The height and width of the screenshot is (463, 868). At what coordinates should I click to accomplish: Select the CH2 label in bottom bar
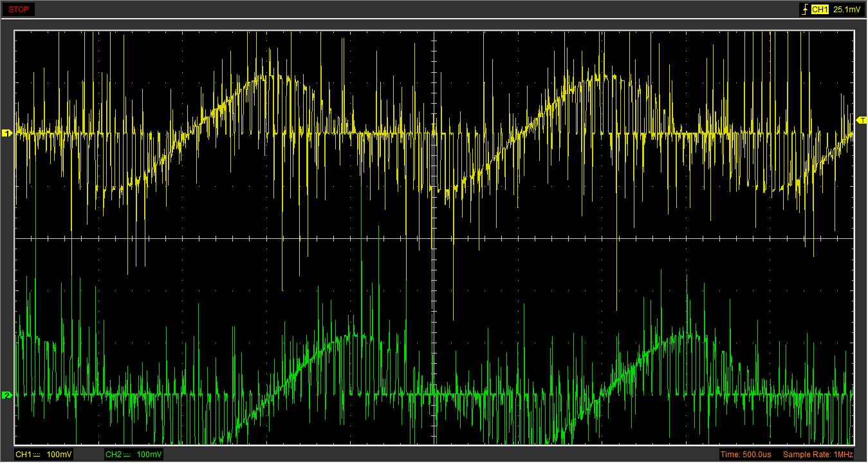(x=113, y=455)
